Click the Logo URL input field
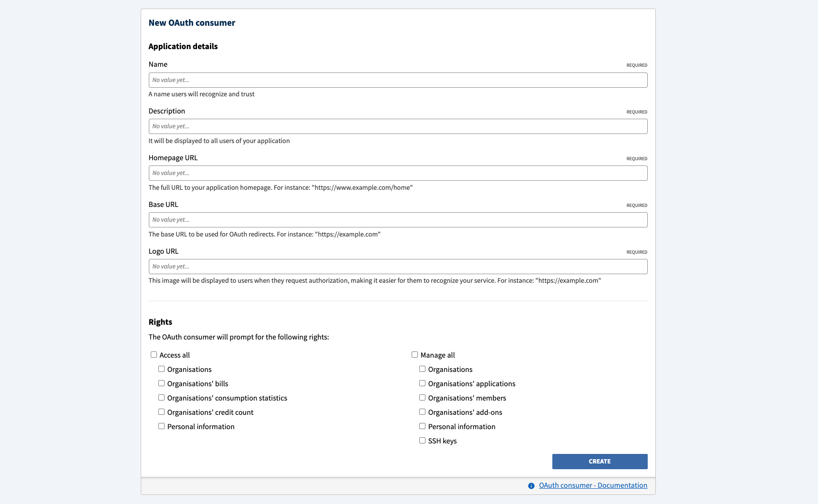 coord(398,266)
